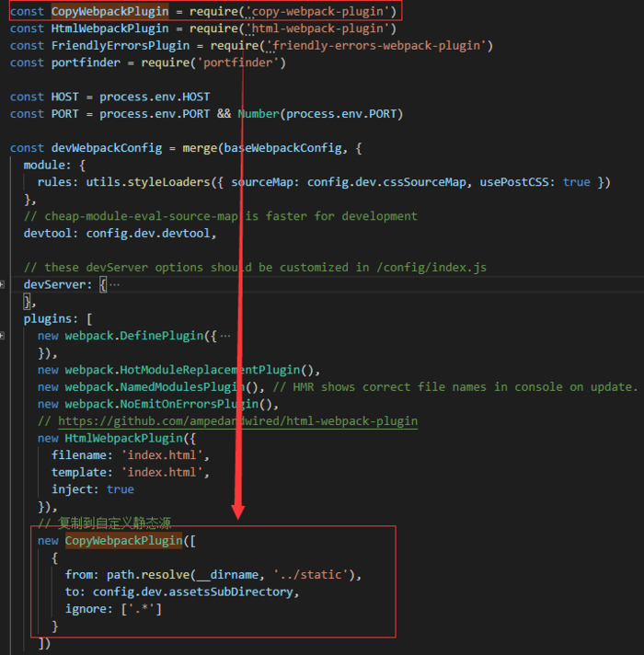
Task: Click process.env.HOST value
Action: pos(155,97)
